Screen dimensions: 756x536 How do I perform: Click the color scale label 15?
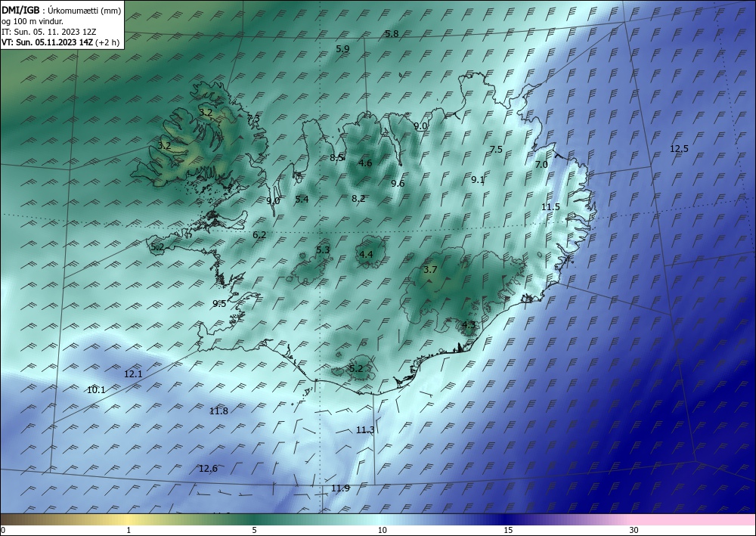click(508, 530)
